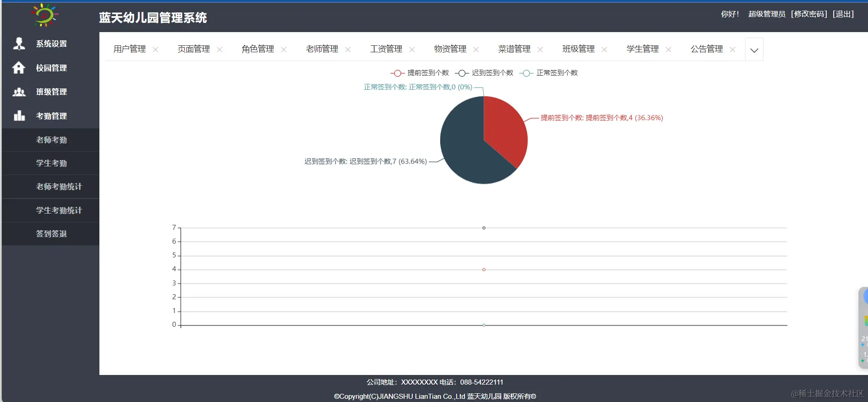Image resolution: width=868 pixels, height=402 pixels.
Task: Close the 工资管理 tab
Action: coord(412,50)
